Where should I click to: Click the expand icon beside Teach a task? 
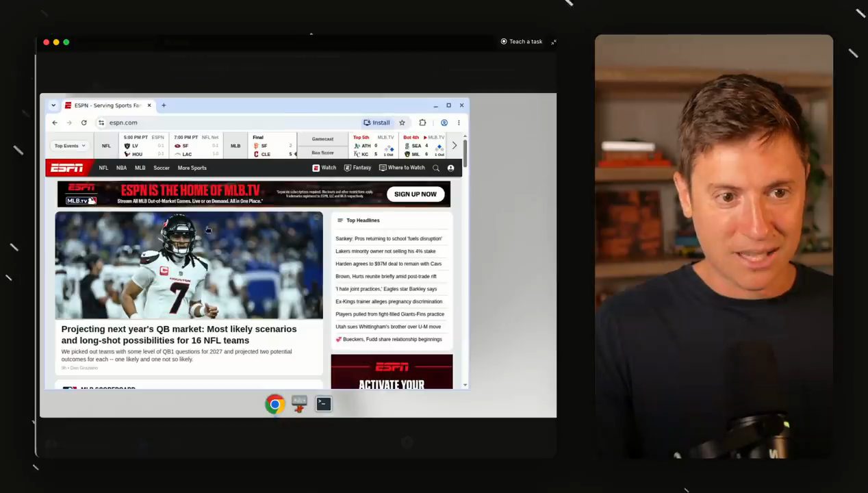coord(554,42)
